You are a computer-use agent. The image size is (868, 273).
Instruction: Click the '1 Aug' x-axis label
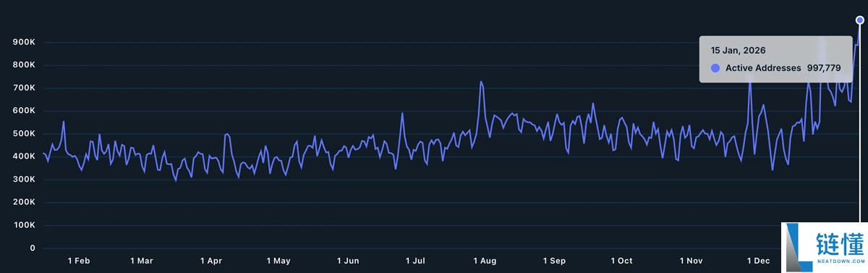(485, 261)
